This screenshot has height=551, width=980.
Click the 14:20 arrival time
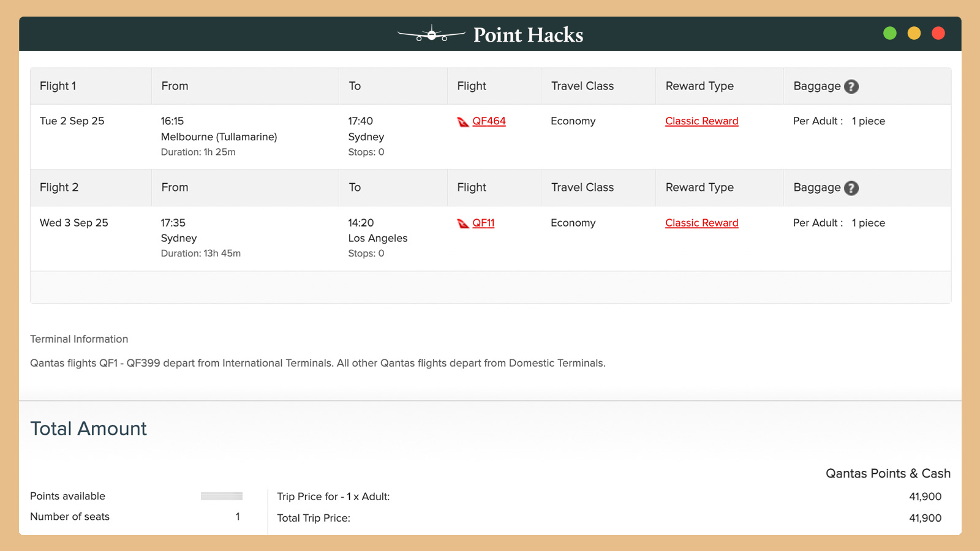click(361, 223)
